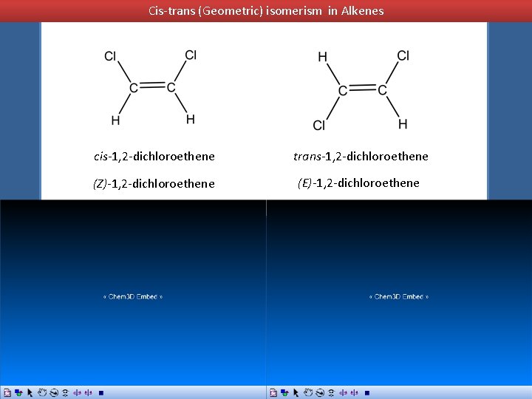Stop animation with blue square in right toolbar
The width and height of the screenshot is (532, 399).
click(366, 393)
